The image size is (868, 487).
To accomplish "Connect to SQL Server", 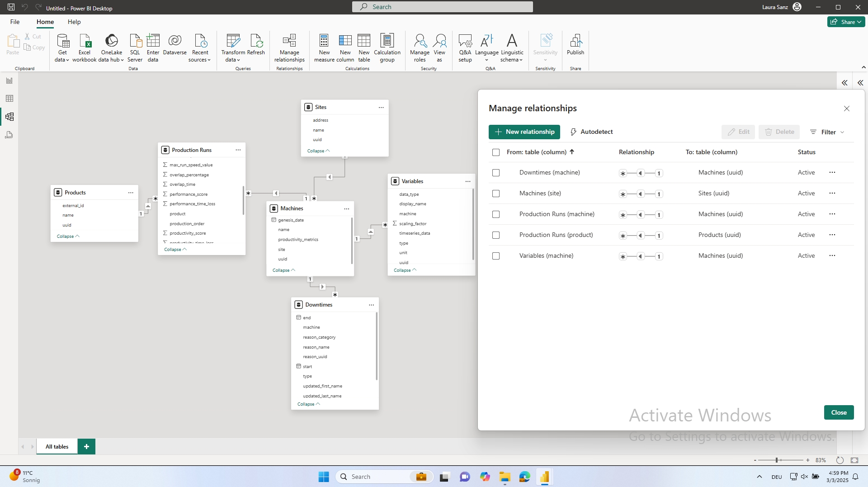I will point(135,48).
